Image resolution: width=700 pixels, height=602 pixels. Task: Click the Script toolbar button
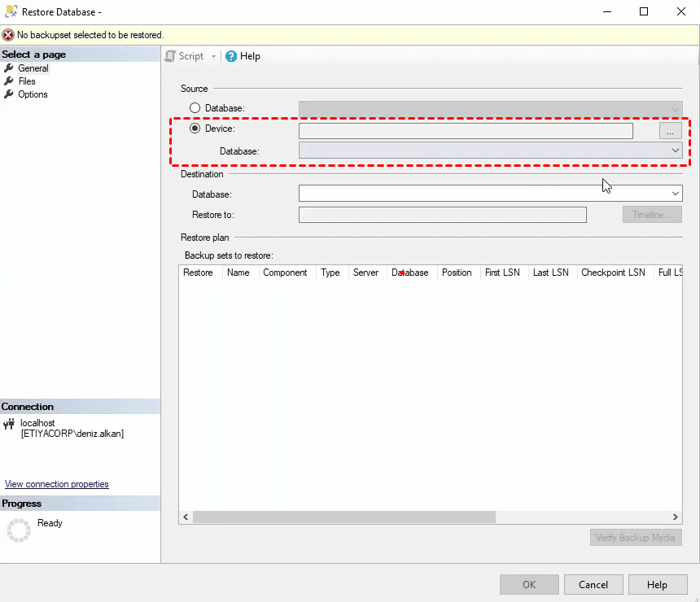point(185,56)
